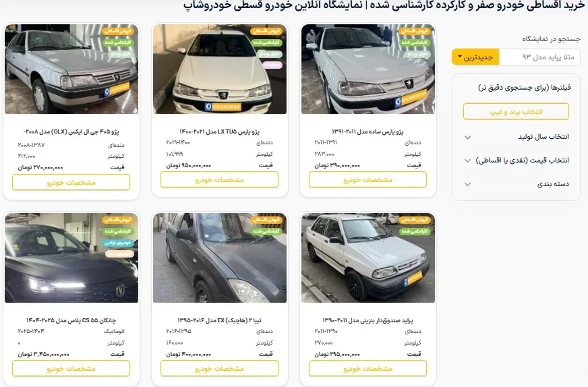This screenshot has height=387, width=588.
Task: Open the Changan CS55 Plus photo
Action: [71, 258]
